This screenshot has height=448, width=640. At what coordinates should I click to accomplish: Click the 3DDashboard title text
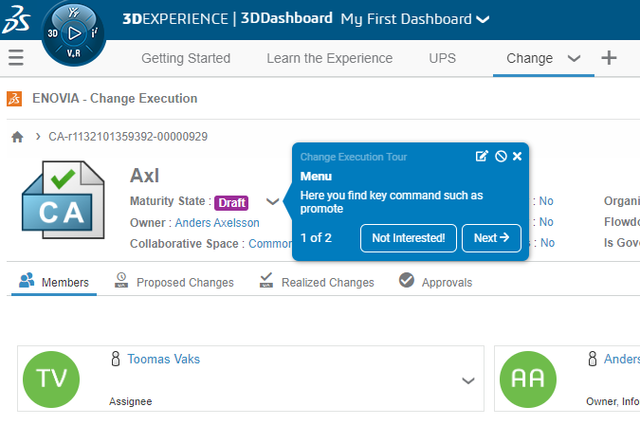[287, 18]
